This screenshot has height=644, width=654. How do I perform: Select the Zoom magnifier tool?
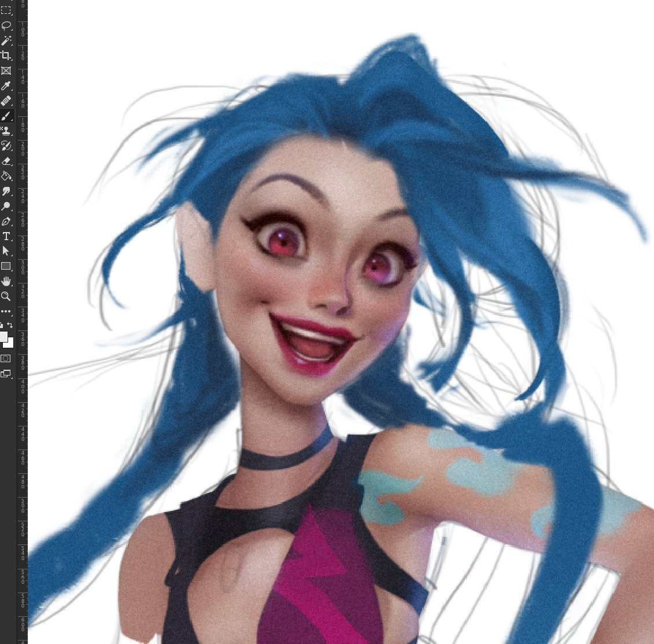[6, 296]
